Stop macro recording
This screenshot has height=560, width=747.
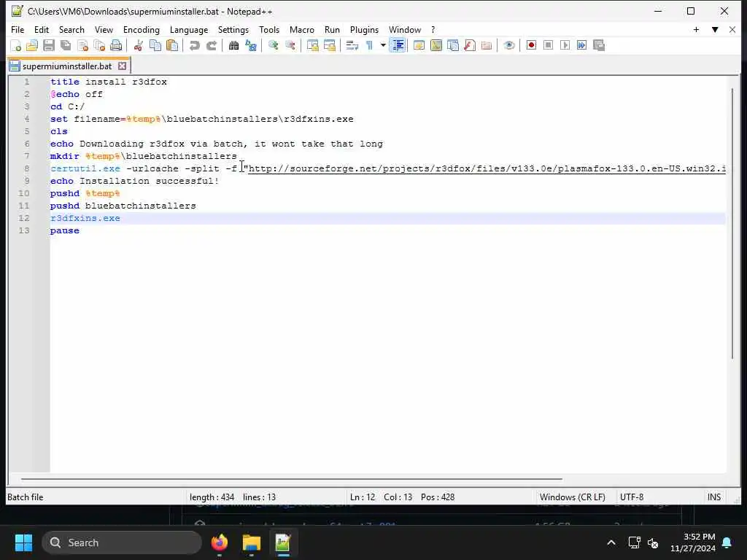(549, 46)
